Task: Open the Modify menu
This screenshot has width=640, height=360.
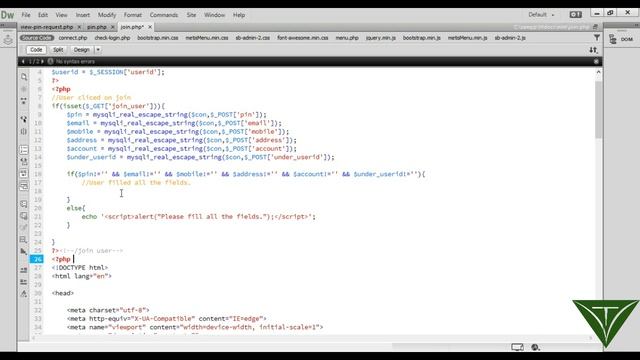Action: coord(107,15)
